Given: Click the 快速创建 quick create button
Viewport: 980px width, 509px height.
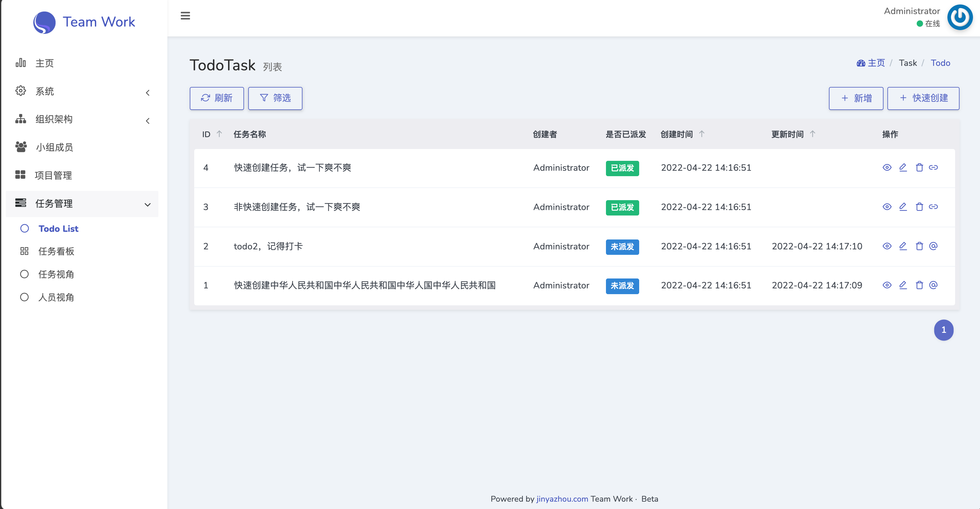Looking at the screenshot, I should point(923,98).
